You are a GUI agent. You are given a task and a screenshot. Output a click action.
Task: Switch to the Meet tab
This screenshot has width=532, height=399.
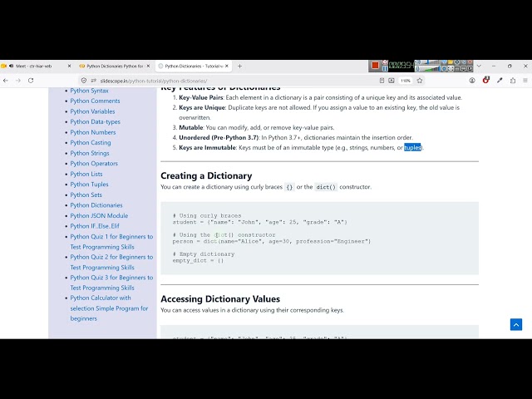point(37,66)
